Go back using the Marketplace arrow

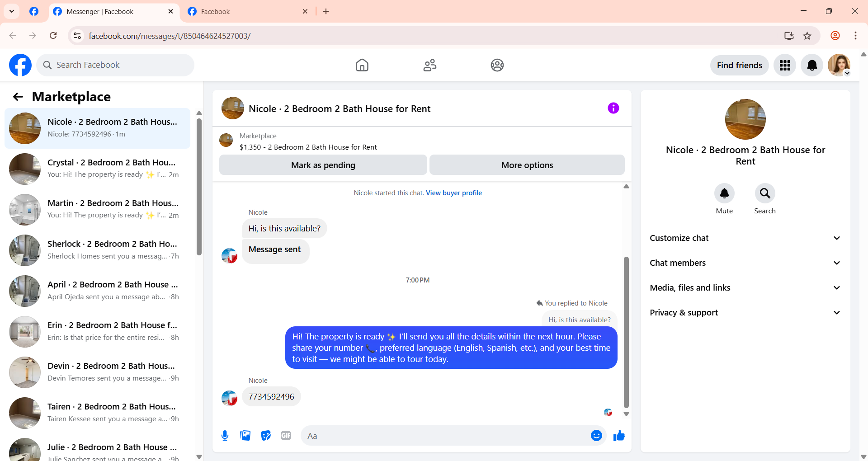pyautogui.click(x=18, y=97)
